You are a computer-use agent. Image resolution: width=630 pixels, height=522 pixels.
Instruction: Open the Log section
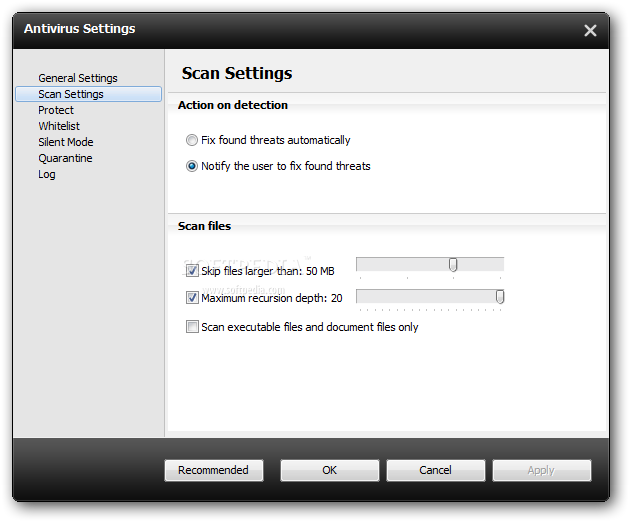(x=47, y=174)
